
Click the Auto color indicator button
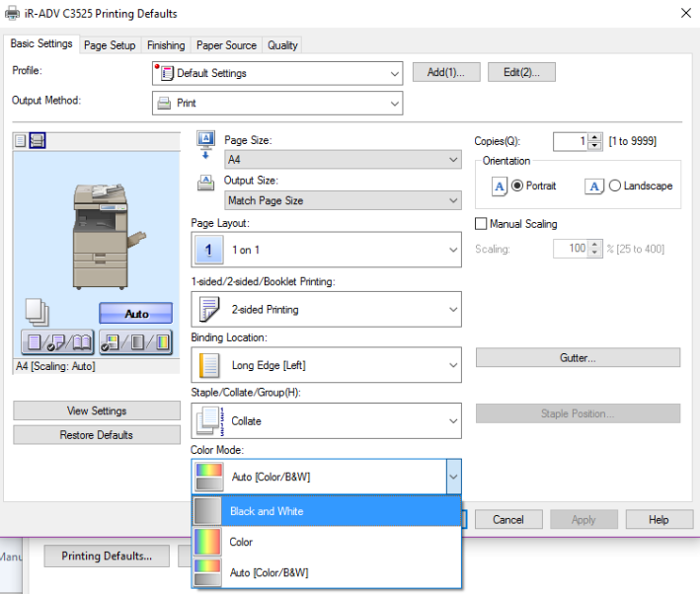pos(135,314)
